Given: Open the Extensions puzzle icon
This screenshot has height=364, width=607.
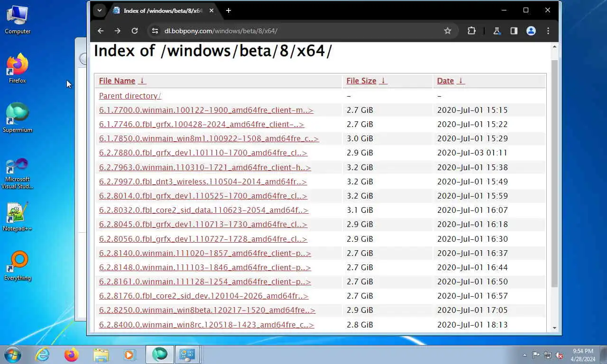Looking at the screenshot, I should coord(471,31).
